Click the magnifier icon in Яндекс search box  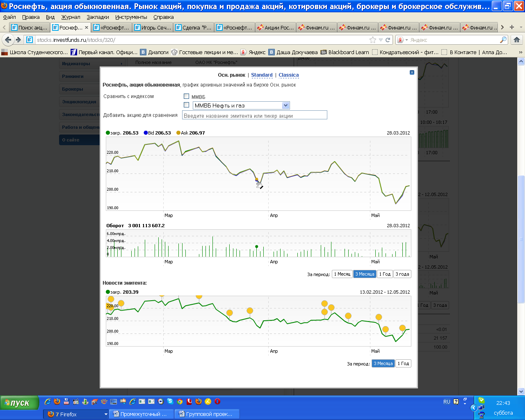click(x=503, y=40)
